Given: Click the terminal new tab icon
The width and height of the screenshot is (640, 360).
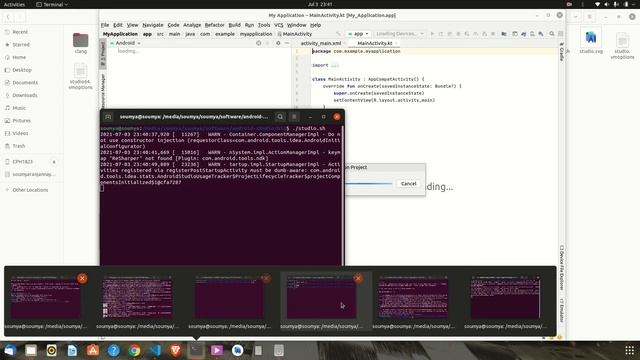Looking at the screenshot, I should pyautogui.click(x=108, y=117).
